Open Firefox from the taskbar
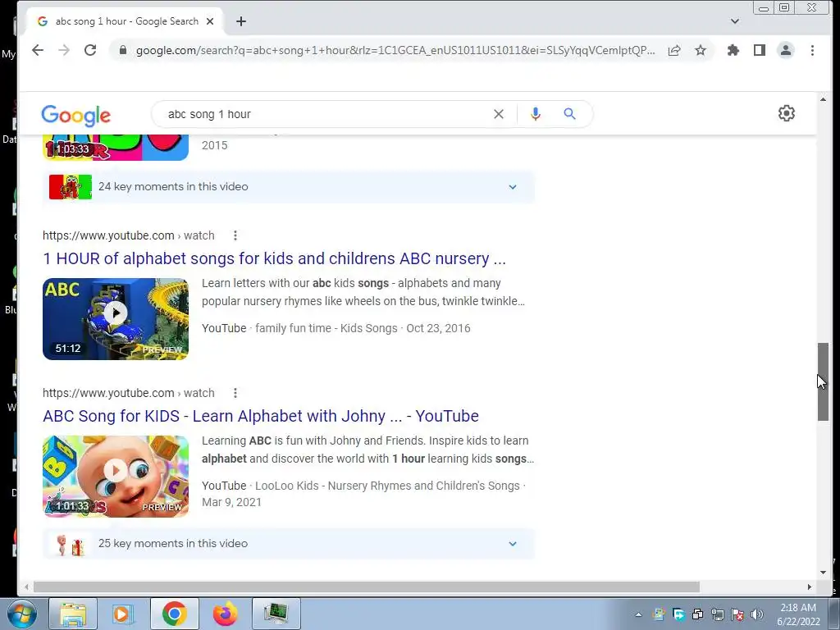Screen dimensions: 840x630 225,614
